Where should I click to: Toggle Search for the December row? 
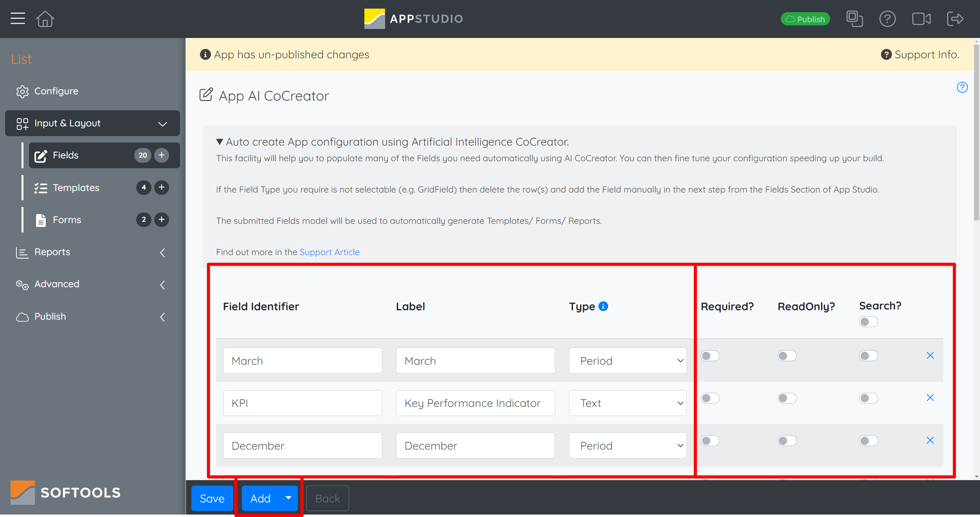click(x=868, y=441)
